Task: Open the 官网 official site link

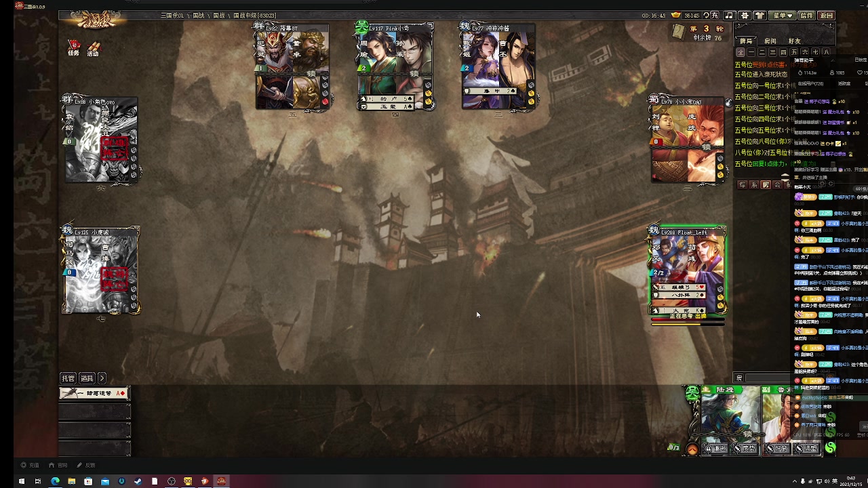Action: (59, 465)
